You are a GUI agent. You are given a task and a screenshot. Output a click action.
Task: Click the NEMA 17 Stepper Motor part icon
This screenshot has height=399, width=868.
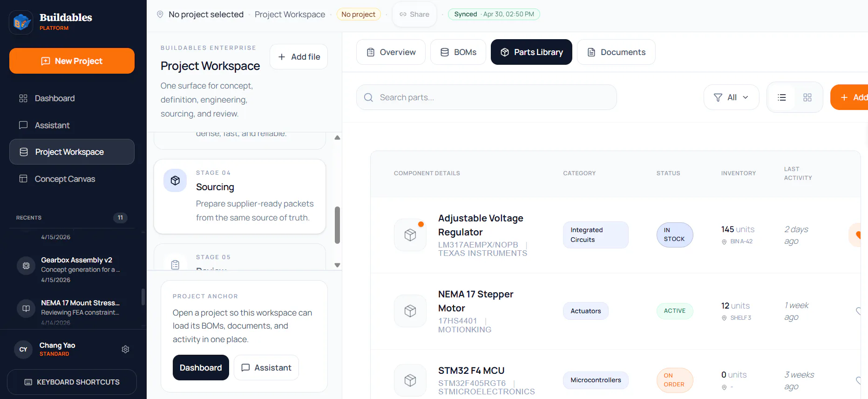[x=410, y=311]
